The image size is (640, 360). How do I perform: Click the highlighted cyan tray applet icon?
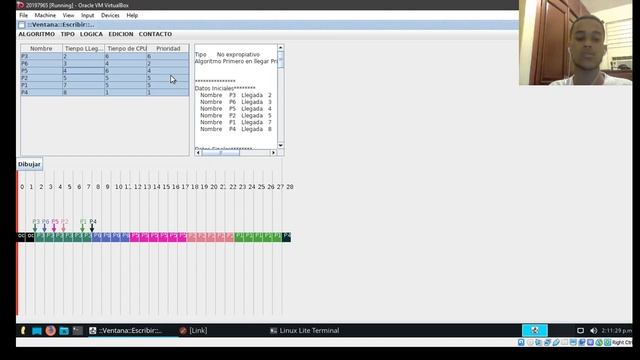[535, 330]
